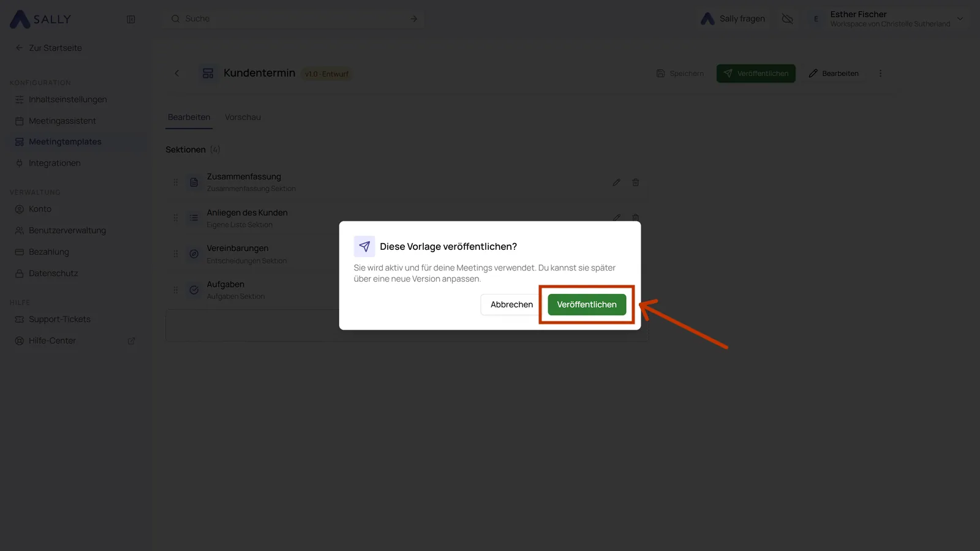Select the Anliegen des Kunden section title
This screenshot has height=551, width=980.
pyautogui.click(x=247, y=212)
